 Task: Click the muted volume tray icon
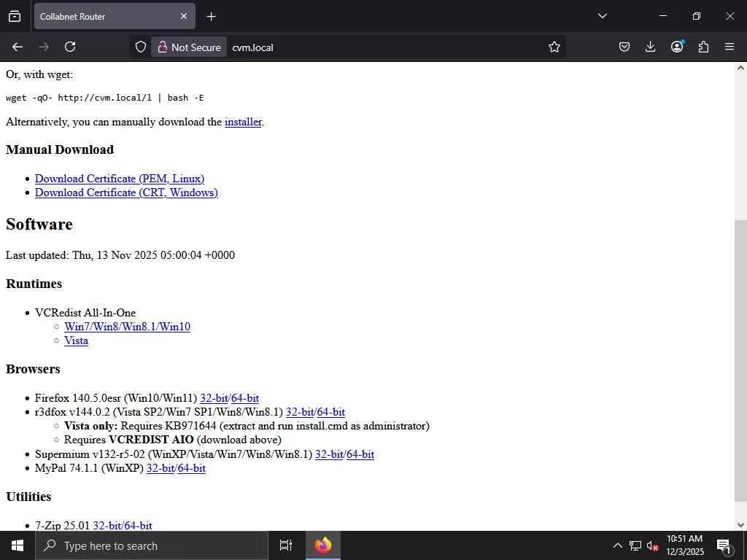click(653, 545)
